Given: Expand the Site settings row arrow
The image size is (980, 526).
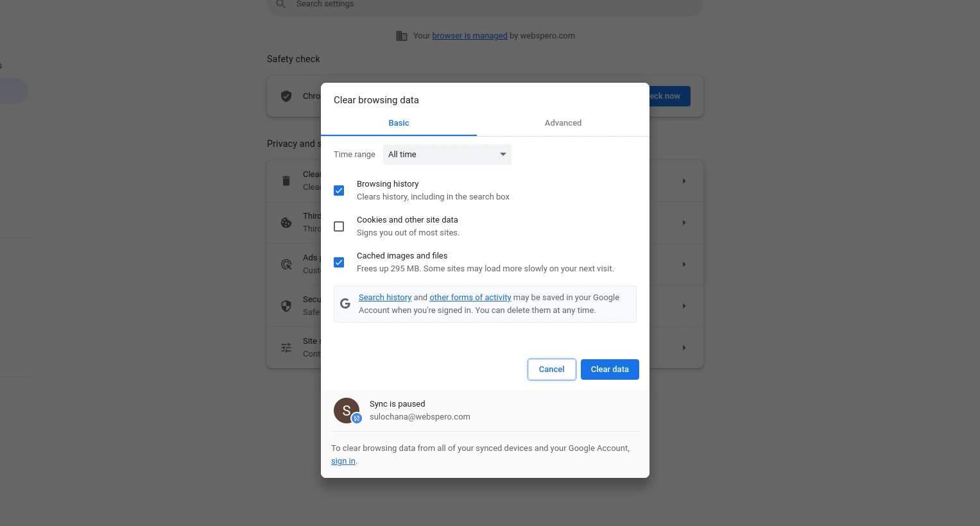Looking at the screenshot, I should coord(684,348).
